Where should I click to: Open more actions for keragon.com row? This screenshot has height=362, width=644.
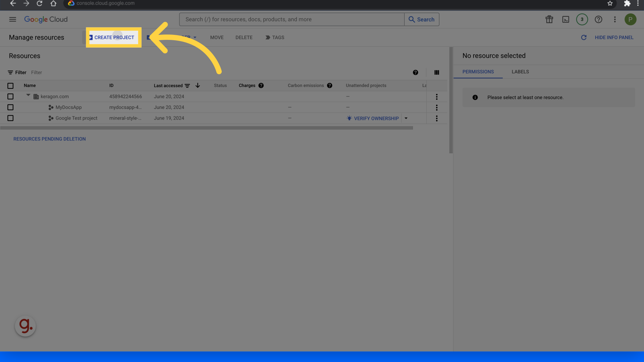[x=437, y=97]
